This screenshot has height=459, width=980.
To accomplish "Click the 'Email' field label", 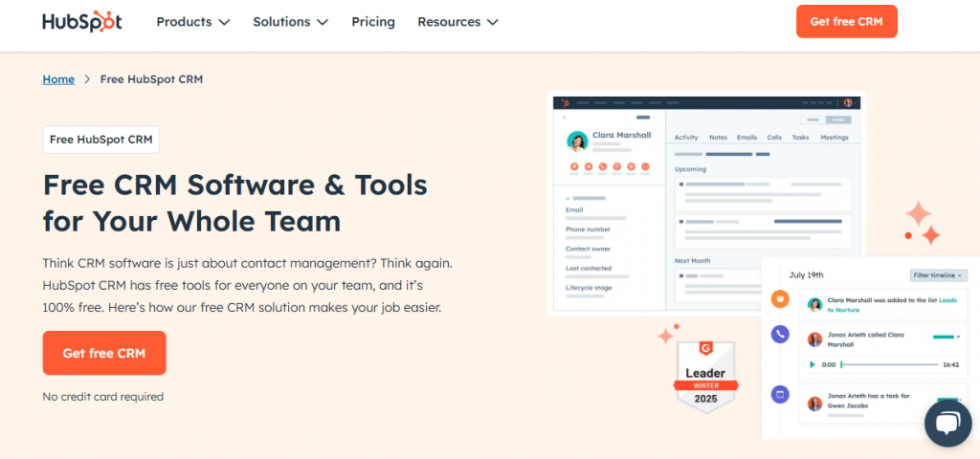I will tap(574, 209).
